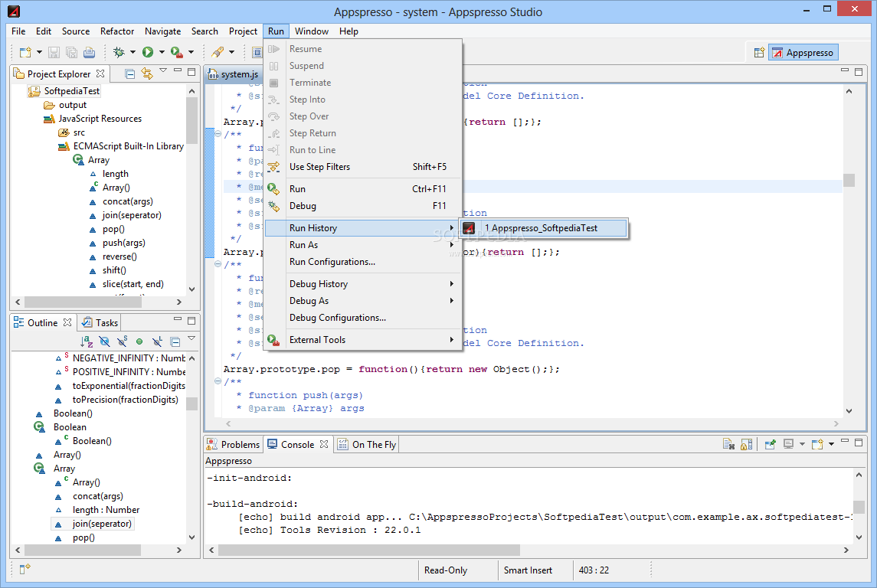Toggle Hide Local Types in Outline
The width and height of the screenshot is (877, 588).
click(x=157, y=341)
